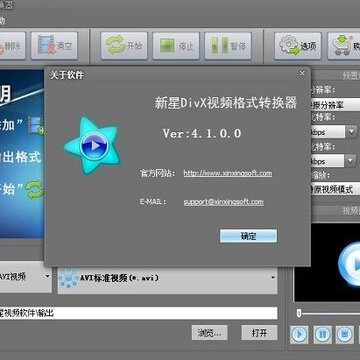The image size is (360, 360).
Task: Expand the AVI标准视频(*.avi) format dropdown
Action: click(273, 277)
